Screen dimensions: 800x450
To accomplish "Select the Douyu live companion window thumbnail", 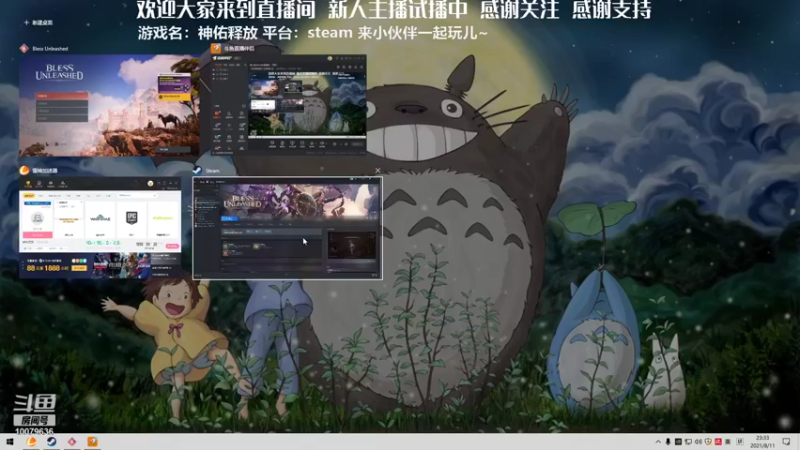I will pyautogui.click(x=289, y=104).
